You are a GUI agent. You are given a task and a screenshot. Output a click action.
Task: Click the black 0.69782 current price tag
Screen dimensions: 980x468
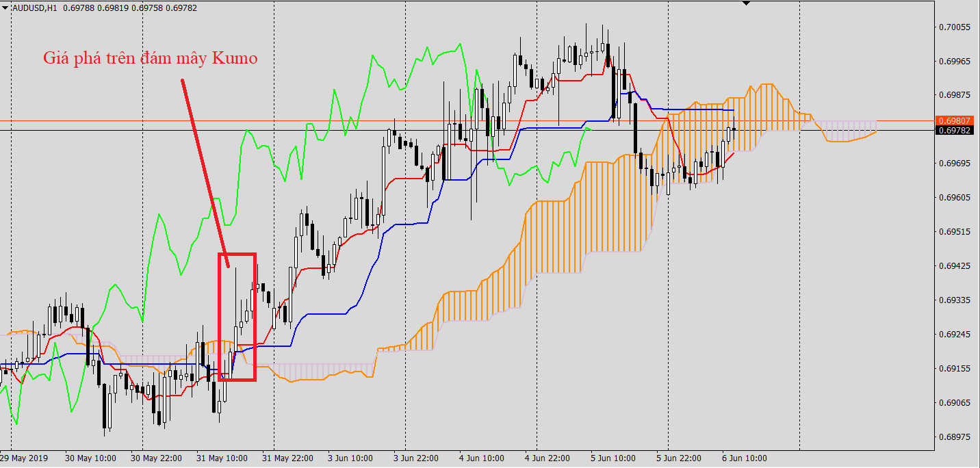(x=955, y=130)
